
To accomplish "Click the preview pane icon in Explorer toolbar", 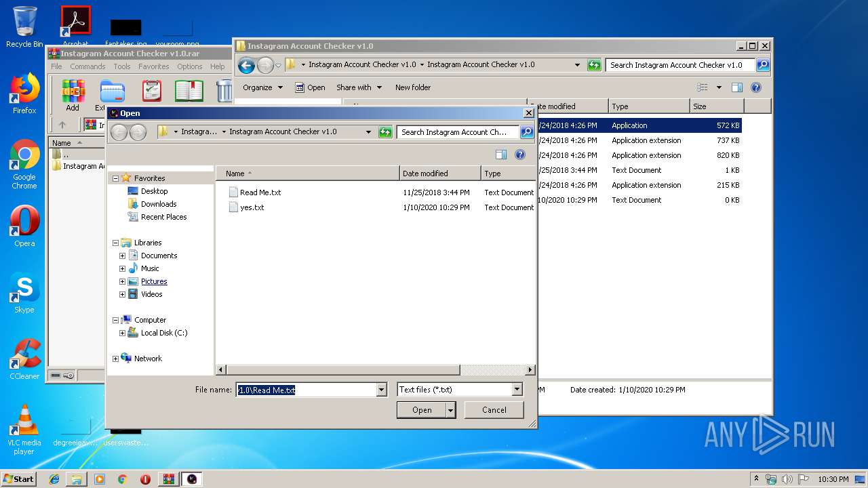I will [x=737, y=87].
